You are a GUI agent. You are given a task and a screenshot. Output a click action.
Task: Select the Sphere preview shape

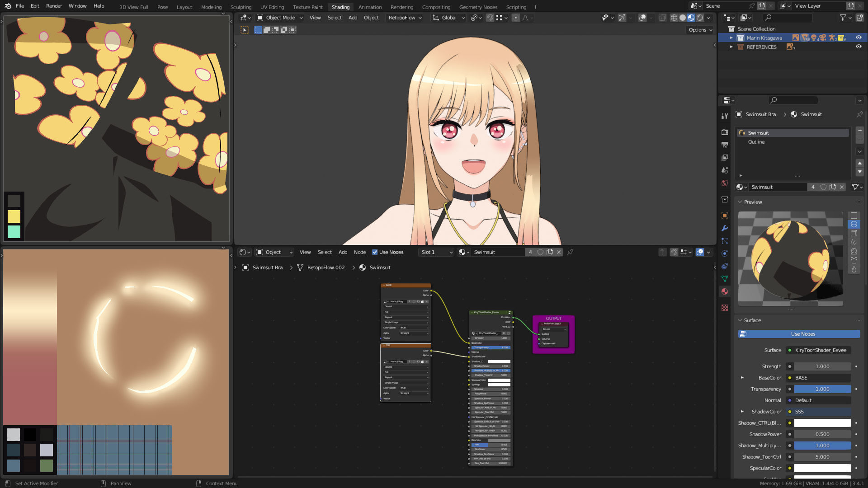854,225
